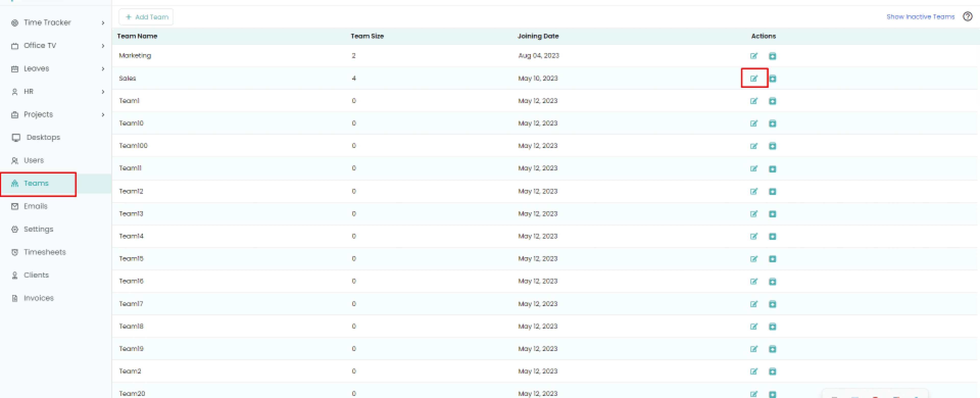Click the archive icon for Team16
This screenshot has width=980, height=398.
coord(772,281)
